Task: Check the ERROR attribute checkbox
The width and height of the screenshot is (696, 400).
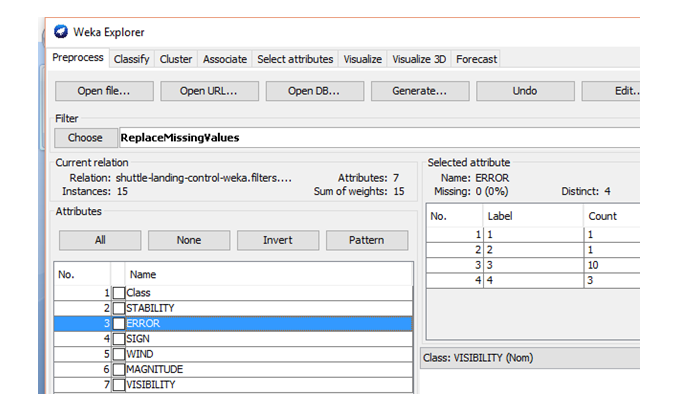Action: [x=119, y=324]
